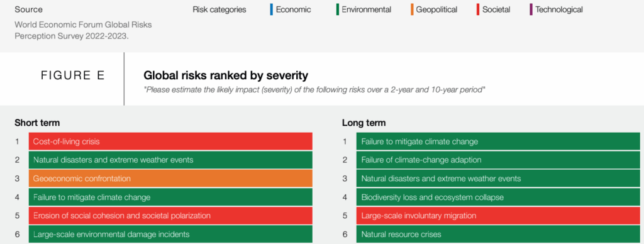The width and height of the screenshot is (644, 244).
Task: Select the 'Natural resource crises' bar
Action: click(498, 234)
